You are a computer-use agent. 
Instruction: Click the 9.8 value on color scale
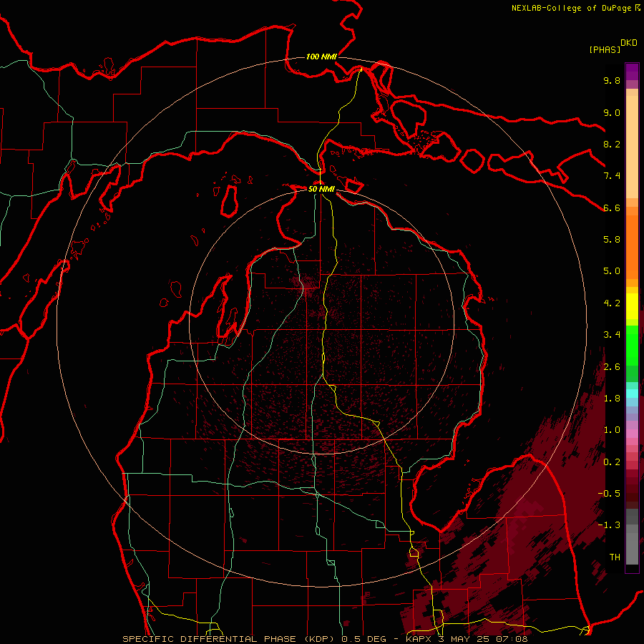pyautogui.click(x=612, y=80)
